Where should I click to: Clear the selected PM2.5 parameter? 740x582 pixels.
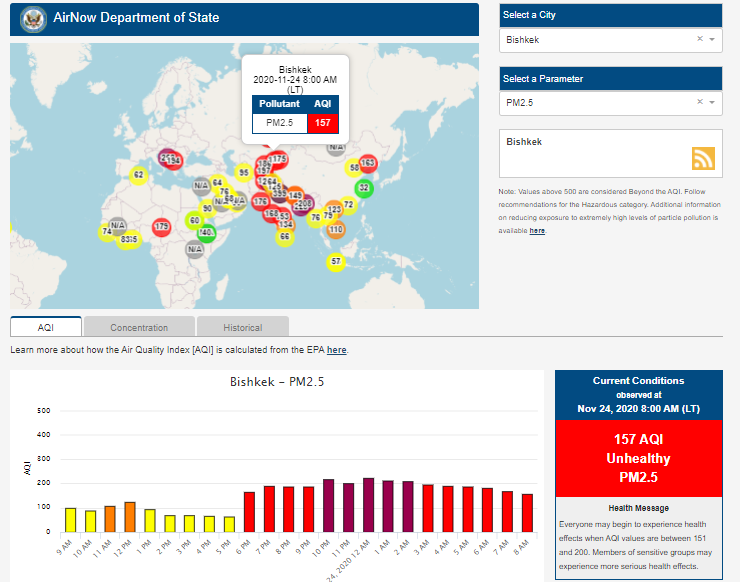700,102
